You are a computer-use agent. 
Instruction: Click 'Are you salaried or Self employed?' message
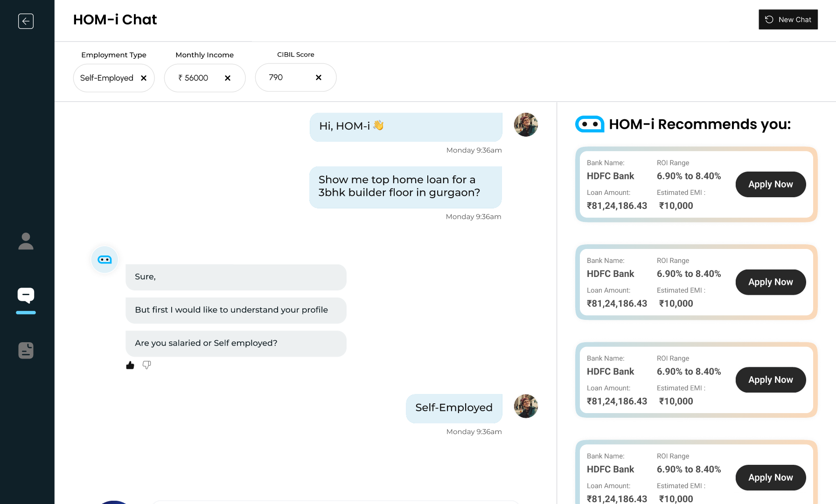236,344
